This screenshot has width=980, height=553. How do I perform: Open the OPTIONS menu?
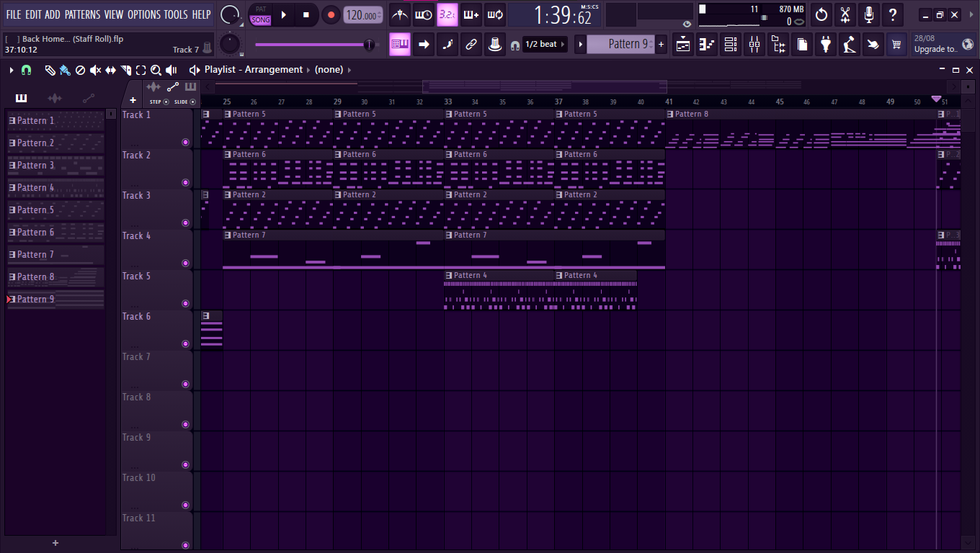point(144,14)
